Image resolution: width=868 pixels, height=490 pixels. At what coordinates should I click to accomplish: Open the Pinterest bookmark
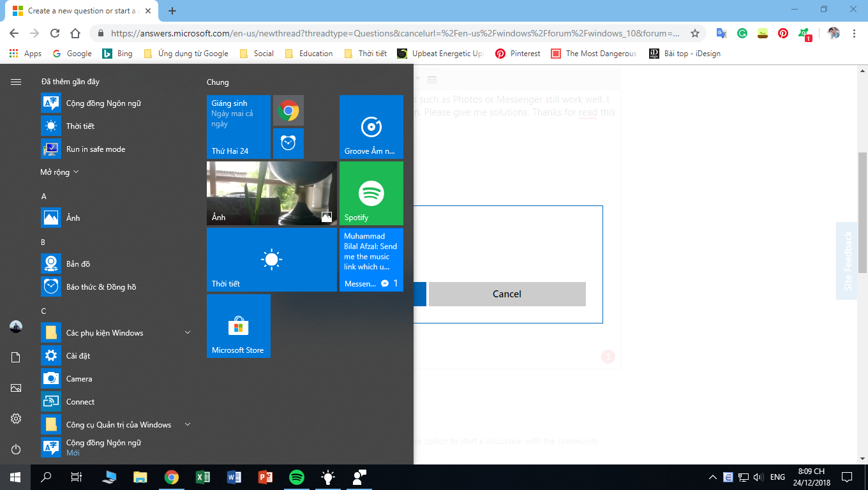[x=518, y=54]
